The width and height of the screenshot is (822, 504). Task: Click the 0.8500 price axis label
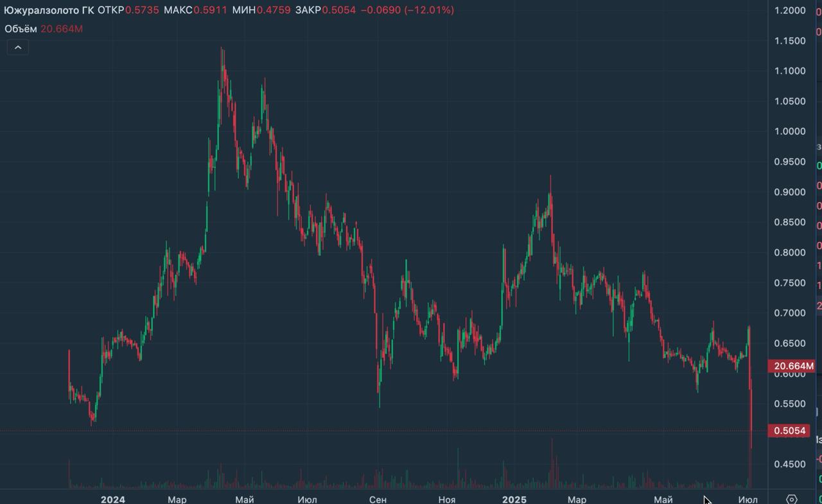point(790,222)
